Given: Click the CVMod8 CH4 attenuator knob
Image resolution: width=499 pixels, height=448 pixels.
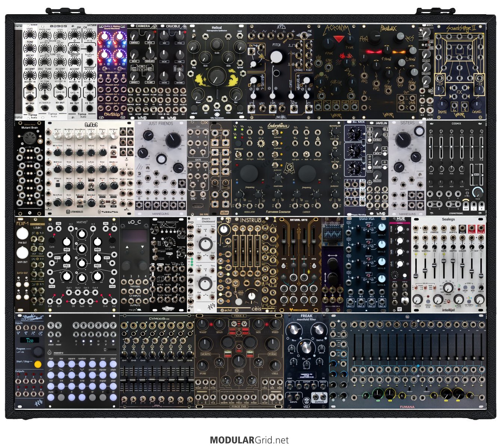Looking at the screenshot, I should 153,354.
